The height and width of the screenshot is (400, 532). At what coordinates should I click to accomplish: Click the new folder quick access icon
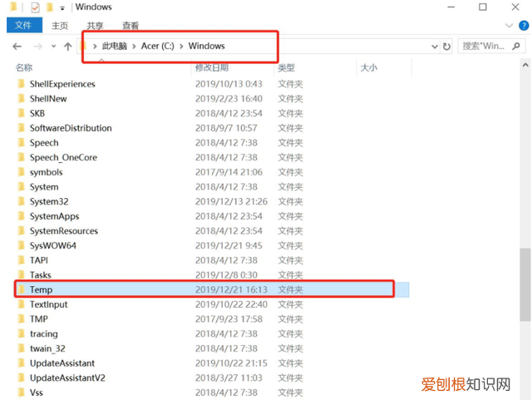[50, 7]
